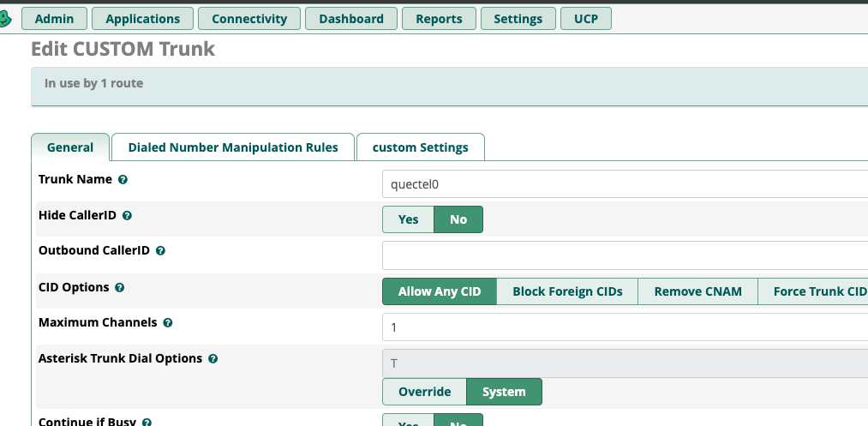Click help icon for Asterisk Trunk Dial Options
Screen dimensions: 868x426
tap(213, 359)
